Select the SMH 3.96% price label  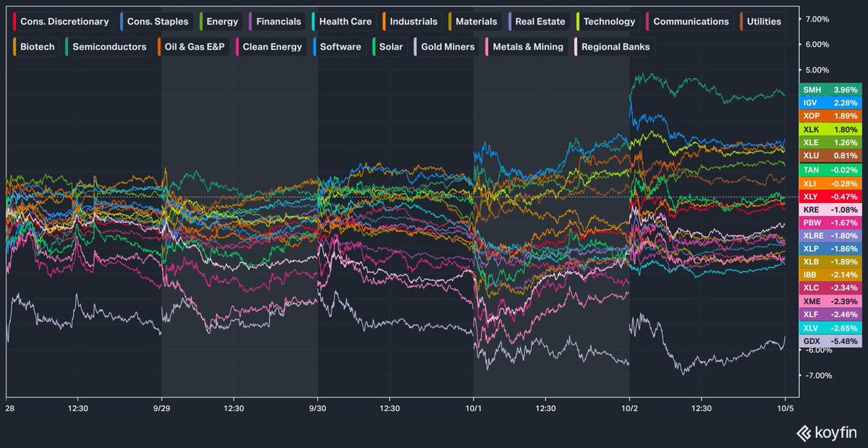830,90
